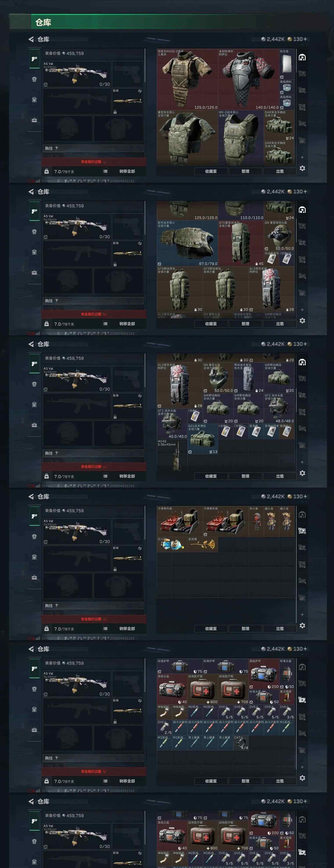The width and height of the screenshot is (334, 868).
Task: Pick the 钛合金 material item
Action: click(x=286, y=64)
